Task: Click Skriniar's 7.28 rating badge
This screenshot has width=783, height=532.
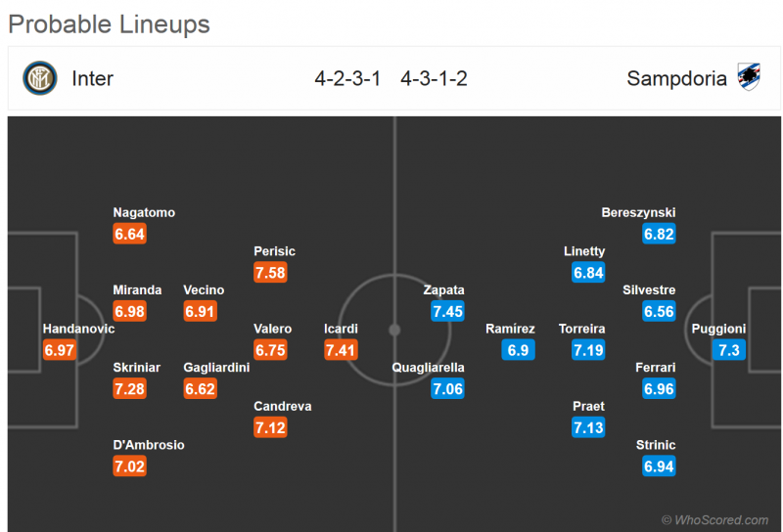Action: pyautogui.click(x=129, y=389)
